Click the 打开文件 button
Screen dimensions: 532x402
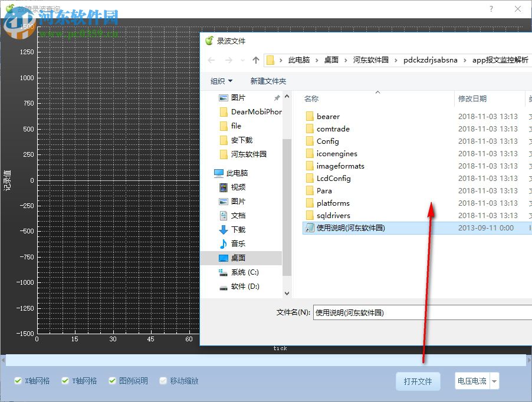[418, 381]
